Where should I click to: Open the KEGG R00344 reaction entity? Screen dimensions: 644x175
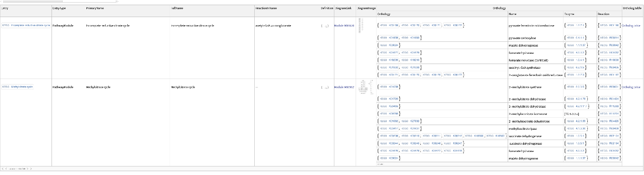point(610,38)
